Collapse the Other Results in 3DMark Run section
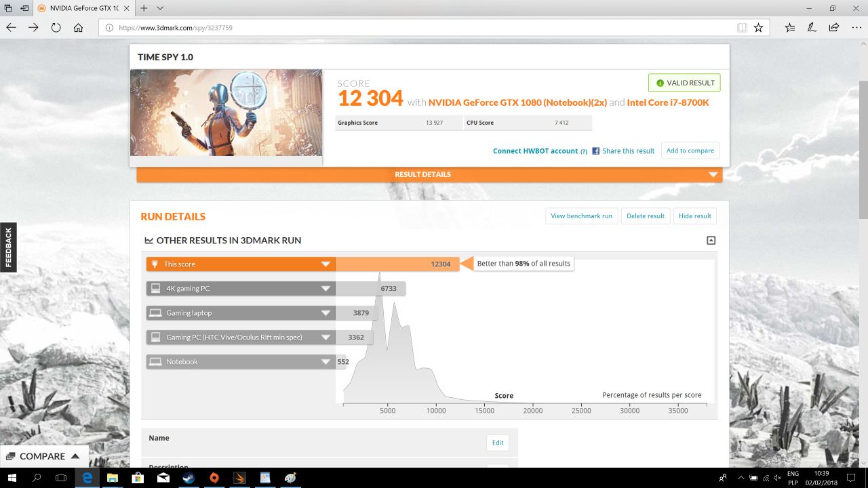The width and height of the screenshot is (868, 488). click(711, 240)
